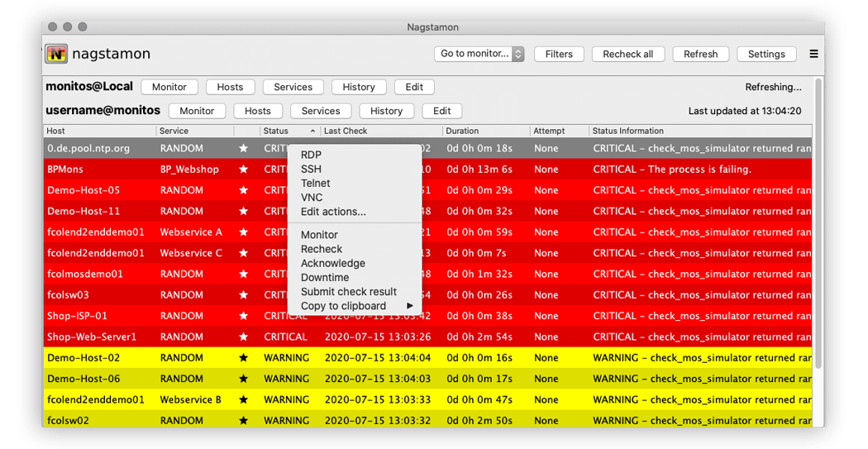
Task: Sort by Attempt column header
Action: point(559,131)
